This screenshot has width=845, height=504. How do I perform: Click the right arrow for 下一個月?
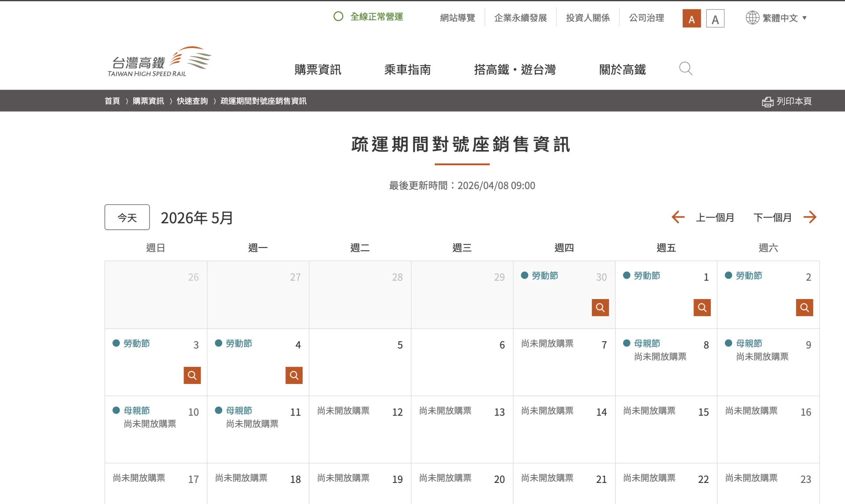click(x=810, y=217)
